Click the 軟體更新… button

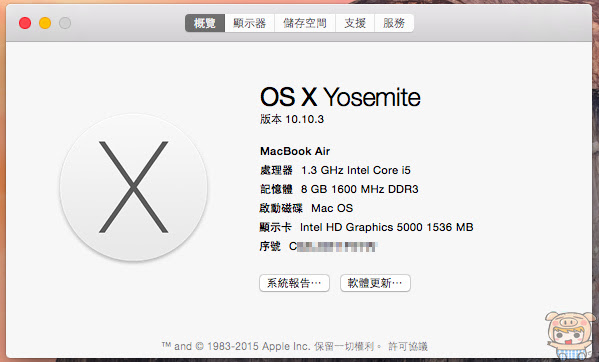pos(375,283)
